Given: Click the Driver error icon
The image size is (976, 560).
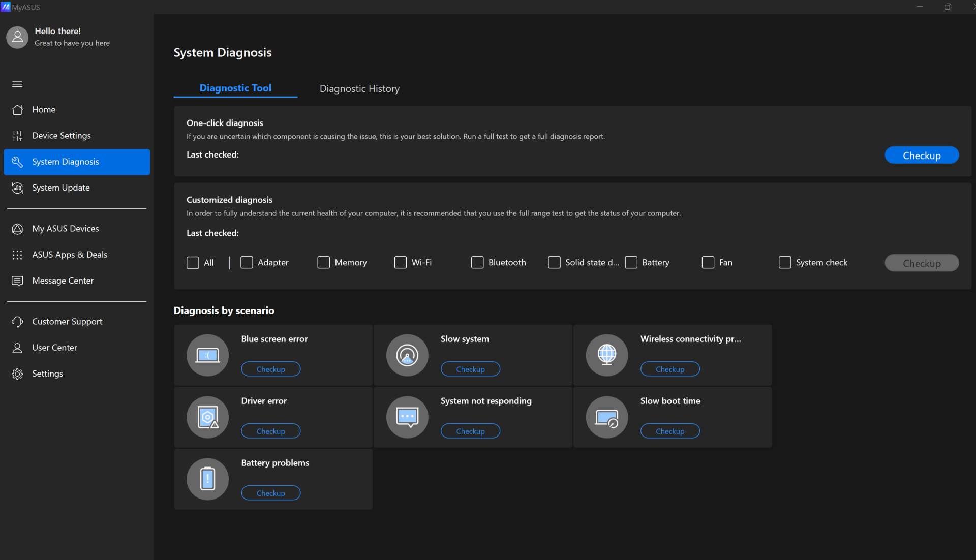Looking at the screenshot, I should click(207, 417).
